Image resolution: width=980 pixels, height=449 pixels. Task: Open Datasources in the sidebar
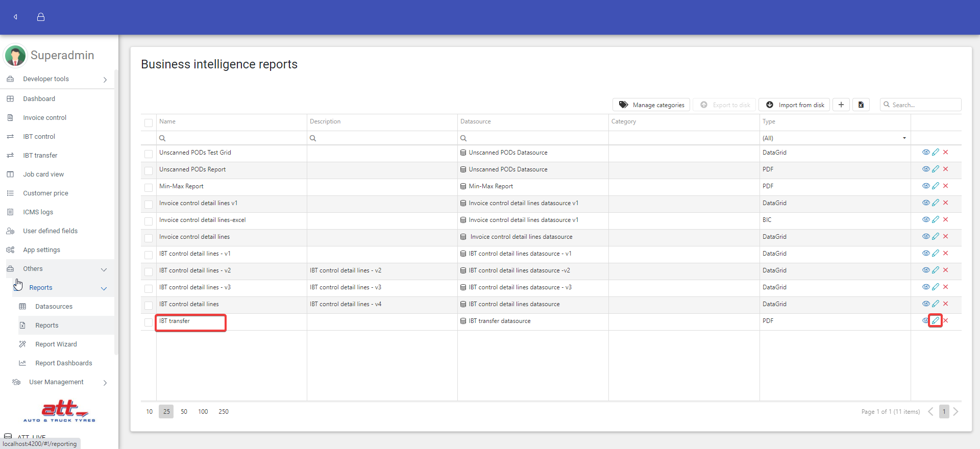click(x=54, y=307)
